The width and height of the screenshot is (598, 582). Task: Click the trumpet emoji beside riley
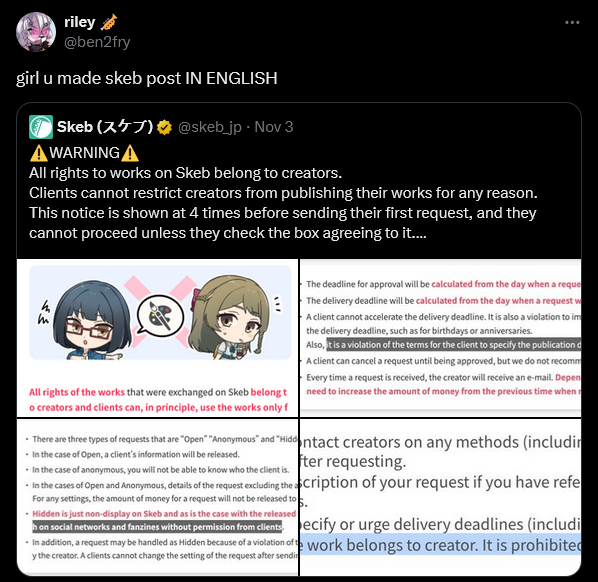point(109,23)
